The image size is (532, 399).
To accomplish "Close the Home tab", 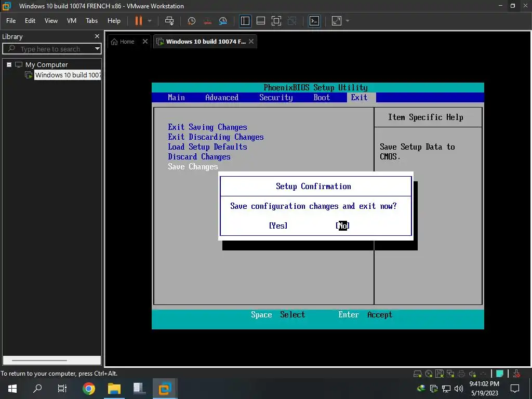I will (145, 42).
